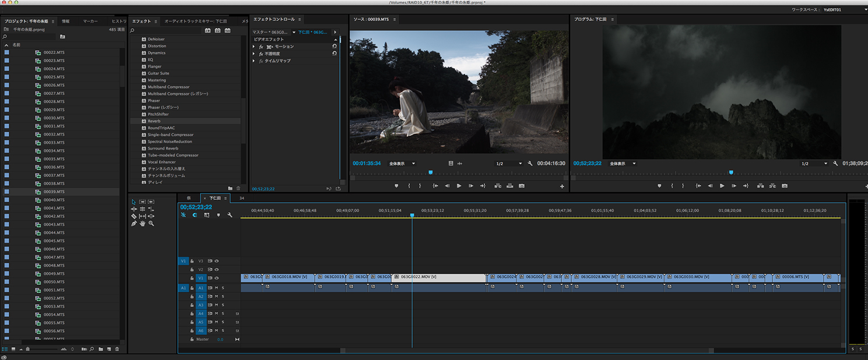Open Program monitor 全体表示 zoom dropdown

pos(623,164)
